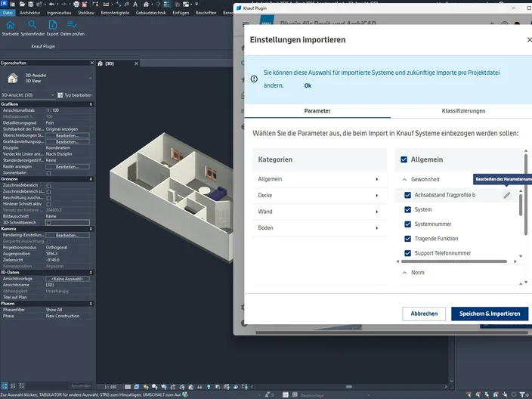Screen dimensions: 532x399
Task: Click the selection filter icon in status bar
Action: 522,394
